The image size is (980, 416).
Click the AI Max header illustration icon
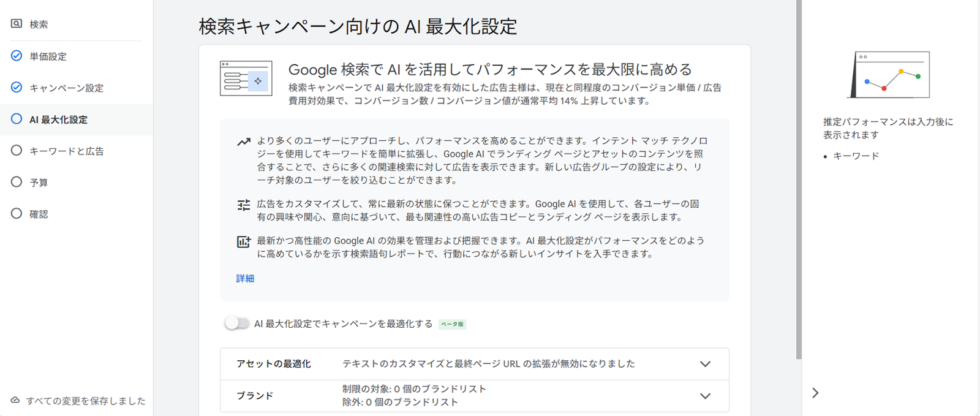click(246, 78)
